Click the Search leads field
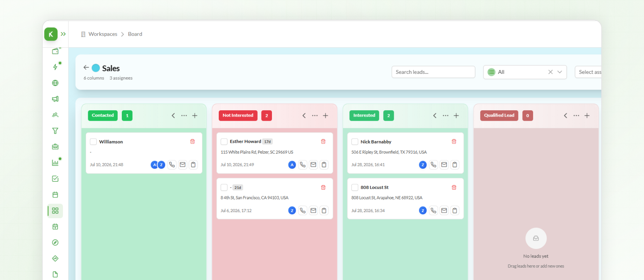 [x=433, y=72]
